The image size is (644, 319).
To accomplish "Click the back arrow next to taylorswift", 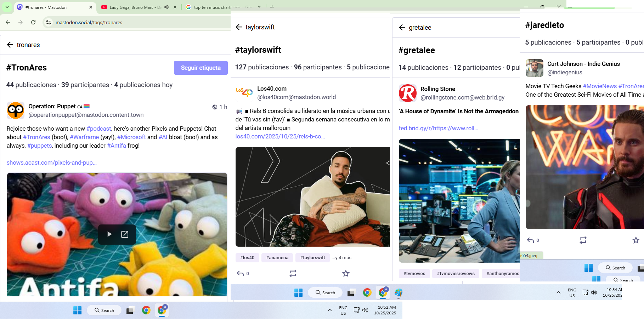I will 239,27.
